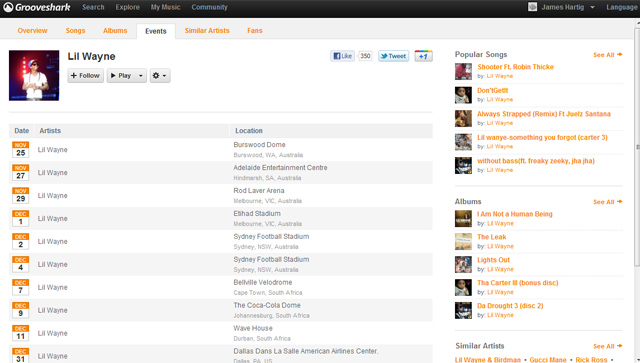This screenshot has width=640, height=363.
Task: Open the Community menu
Action: pos(209,7)
